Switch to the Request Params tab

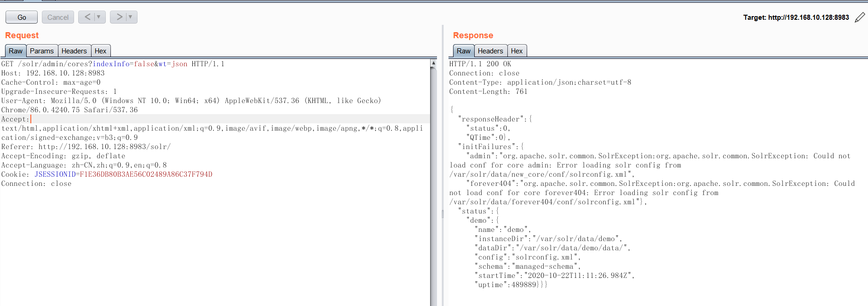click(42, 51)
